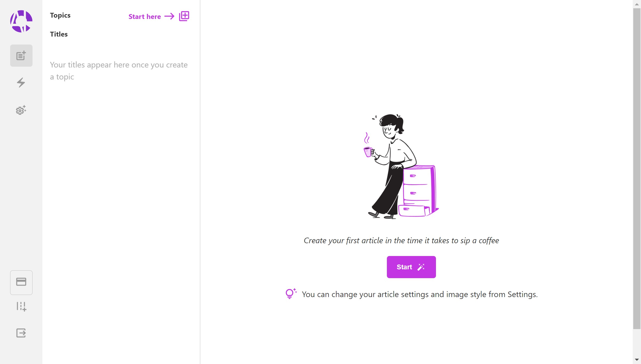
Task: Click the add new topic plus icon
Action: (x=184, y=16)
